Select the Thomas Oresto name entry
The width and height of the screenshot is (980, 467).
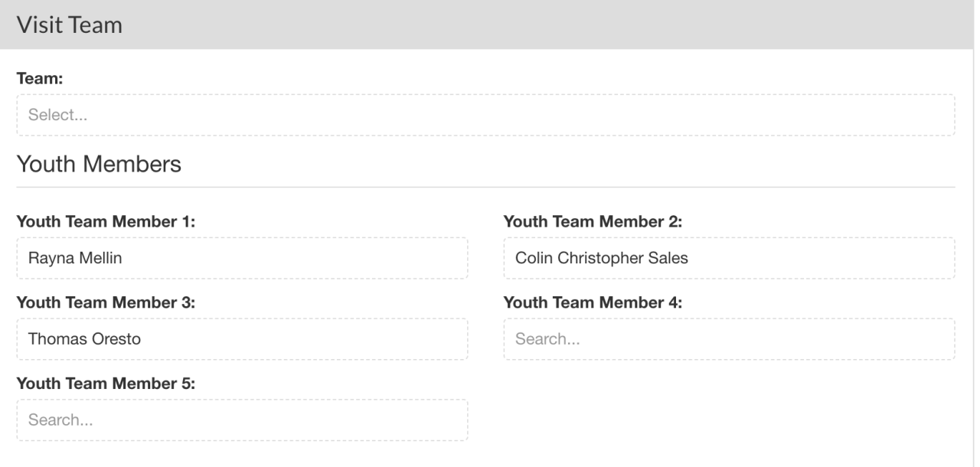pos(84,339)
